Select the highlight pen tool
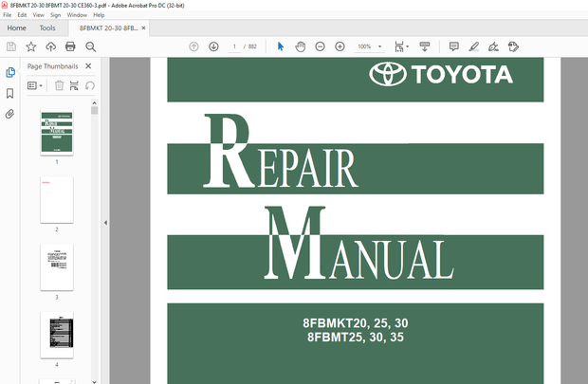The image size is (588, 384). coord(473,46)
